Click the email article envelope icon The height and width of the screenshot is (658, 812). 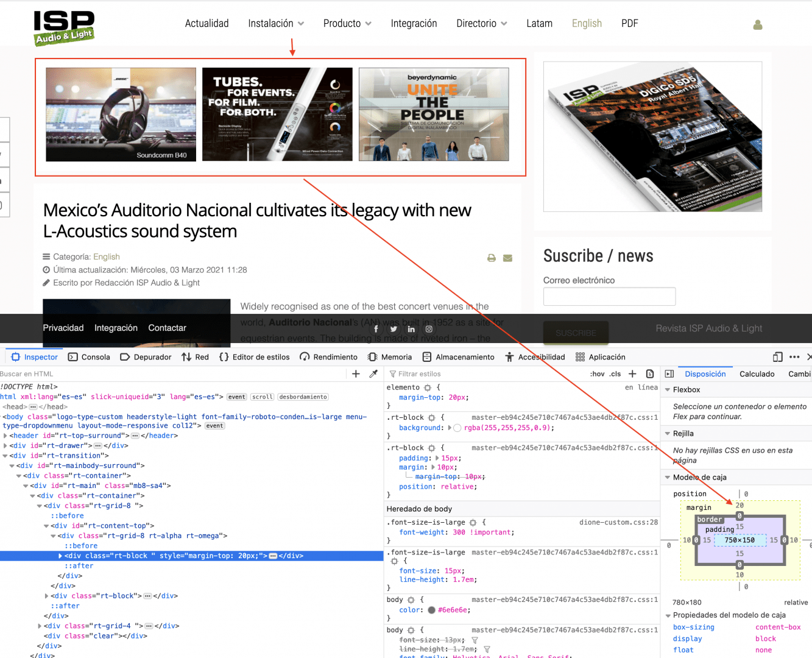507,258
